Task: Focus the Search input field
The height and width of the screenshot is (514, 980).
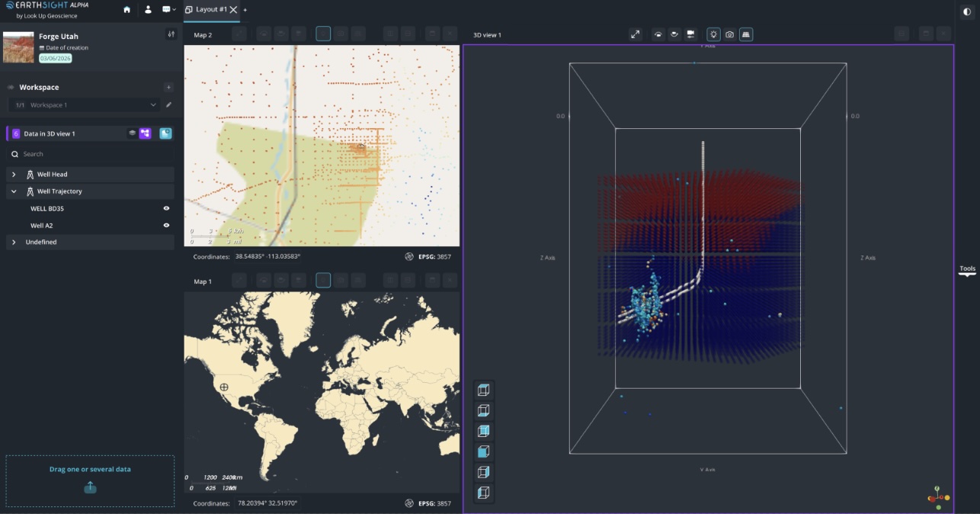Action: [90, 154]
